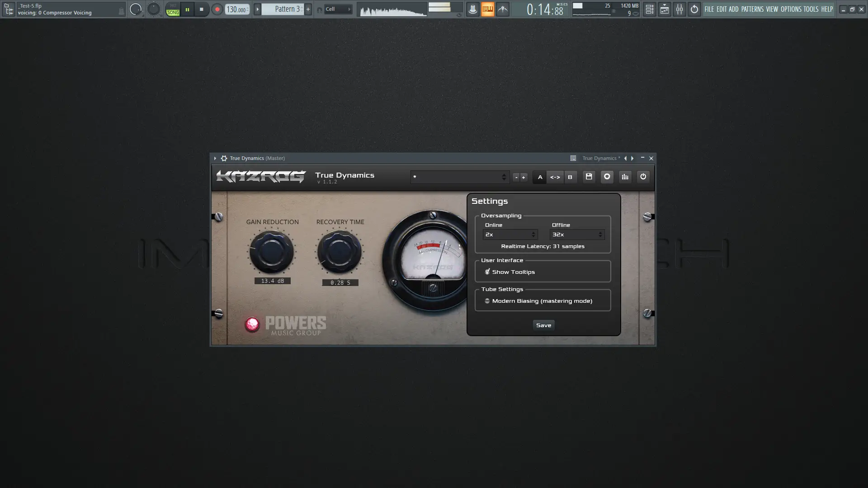Click the metronome icon in the toolbar

(472, 9)
